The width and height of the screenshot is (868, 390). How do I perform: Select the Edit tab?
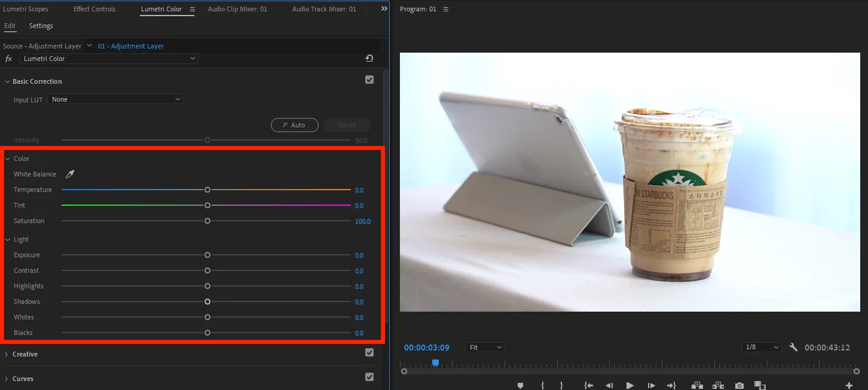[10, 26]
